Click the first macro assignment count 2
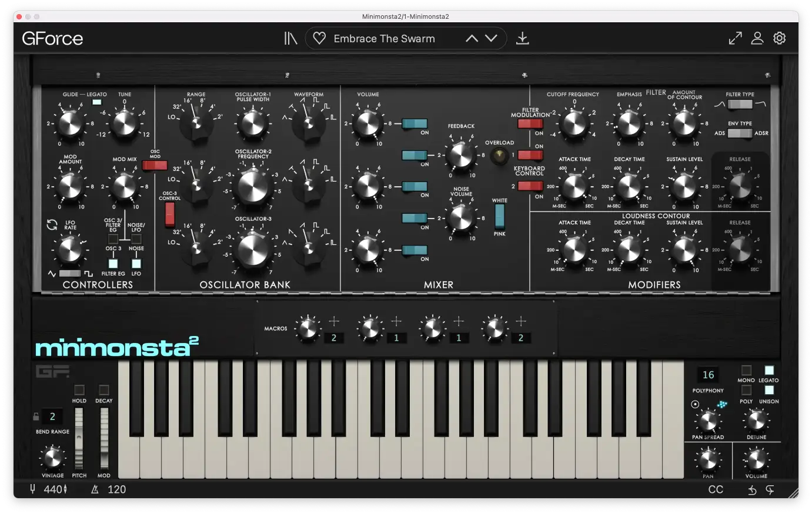The height and width of the screenshot is (514, 812). (x=334, y=338)
